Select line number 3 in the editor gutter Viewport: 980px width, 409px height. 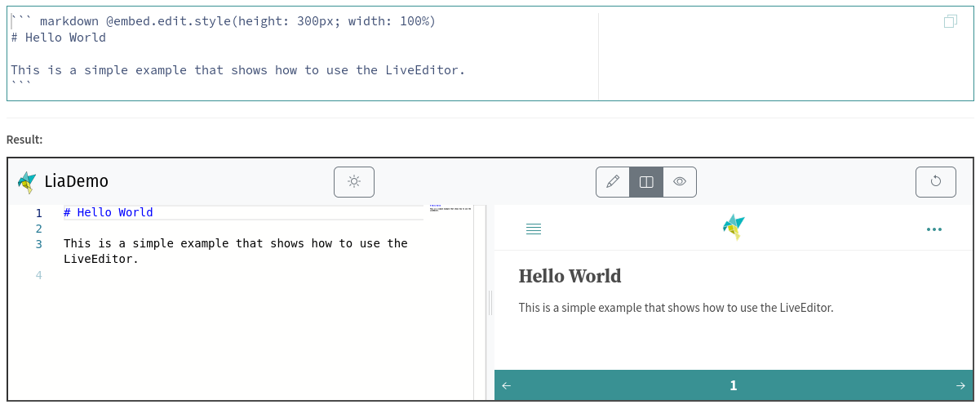[x=39, y=243]
